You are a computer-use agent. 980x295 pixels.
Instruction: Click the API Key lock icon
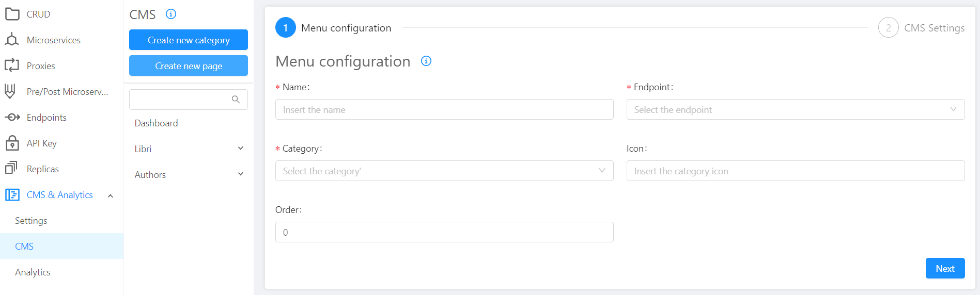[12, 143]
